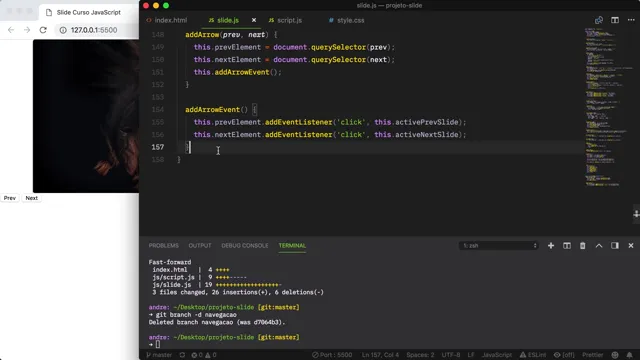Open errors and warnings count in status bar
The image size is (640, 360).
[204, 355]
